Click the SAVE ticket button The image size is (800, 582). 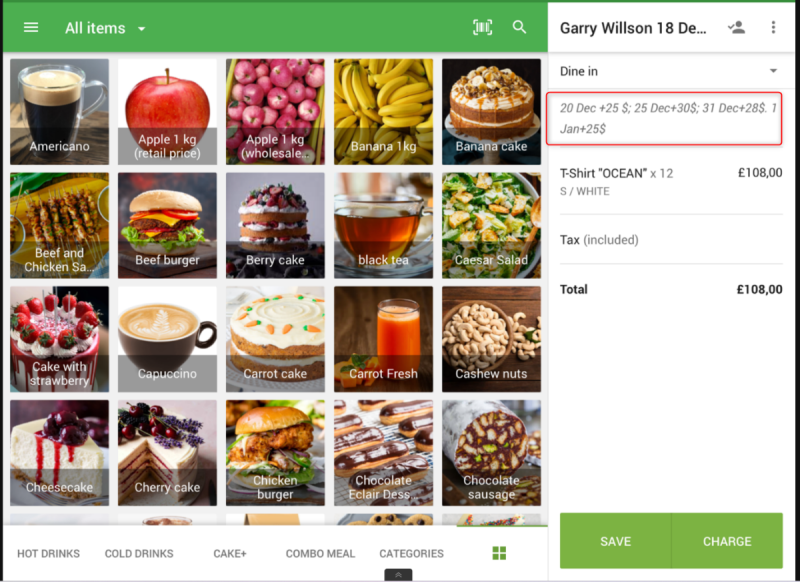[615, 541]
